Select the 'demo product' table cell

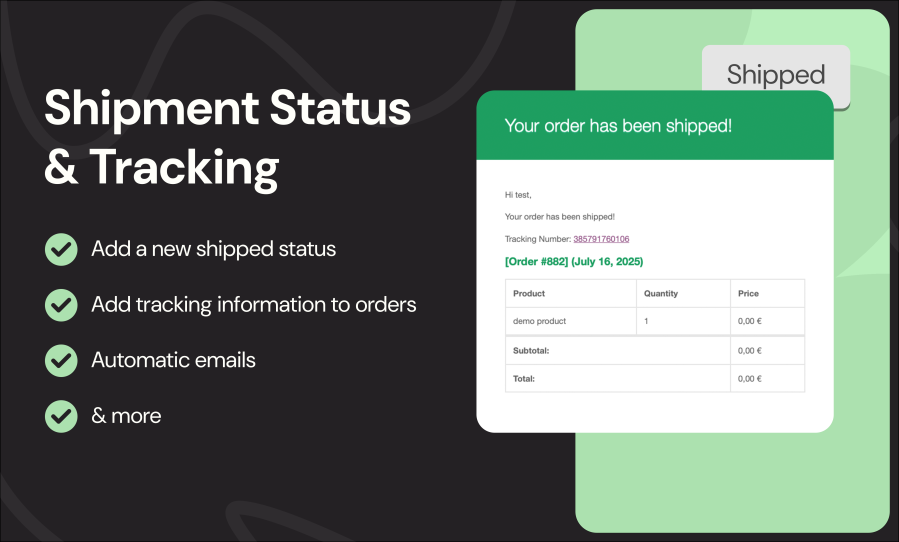point(570,321)
